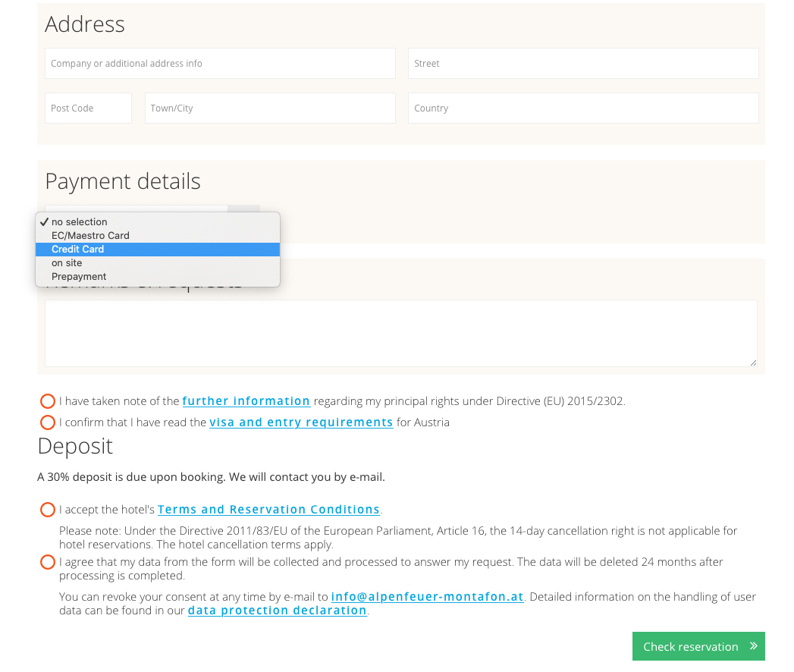The width and height of the screenshot is (794, 672).
Task: Open the 'further information' link
Action: pyautogui.click(x=246, y=401)
